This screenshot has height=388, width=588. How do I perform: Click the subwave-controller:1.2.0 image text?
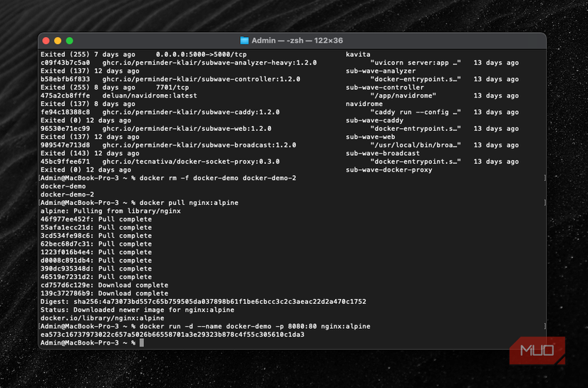click(x=250, y=79)
